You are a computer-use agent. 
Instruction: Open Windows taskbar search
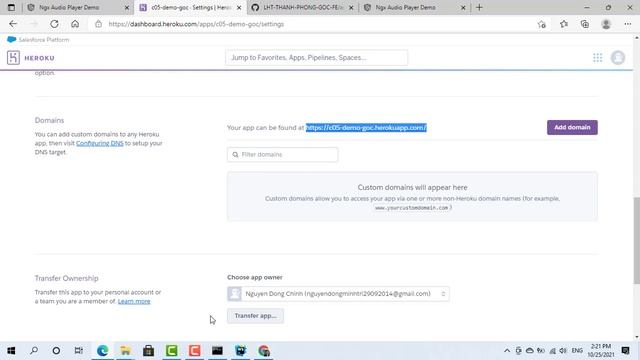(x=34, y=351)
